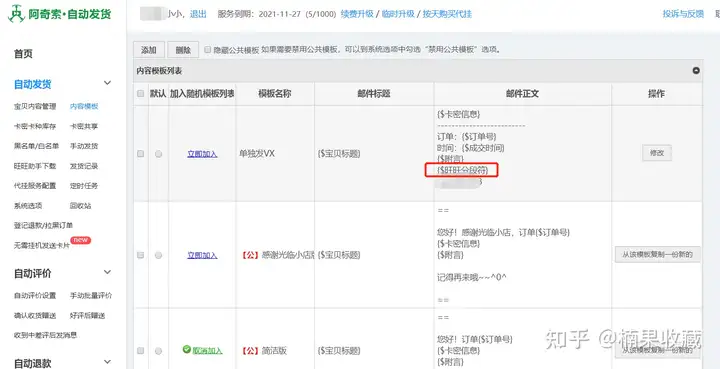Check the row checkbox for 单独发VX
The height and width of the screenshot is (369, 720).
coord(141,154)
